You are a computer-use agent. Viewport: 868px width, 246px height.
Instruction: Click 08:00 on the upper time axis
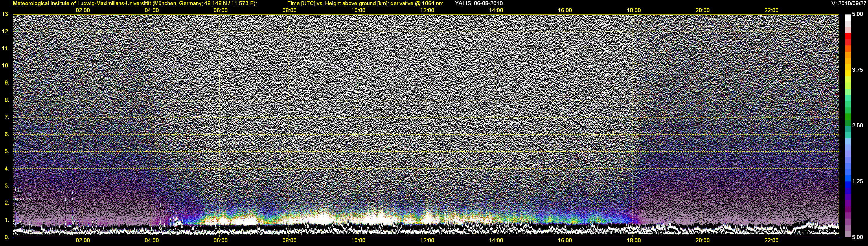click(289, 10)
